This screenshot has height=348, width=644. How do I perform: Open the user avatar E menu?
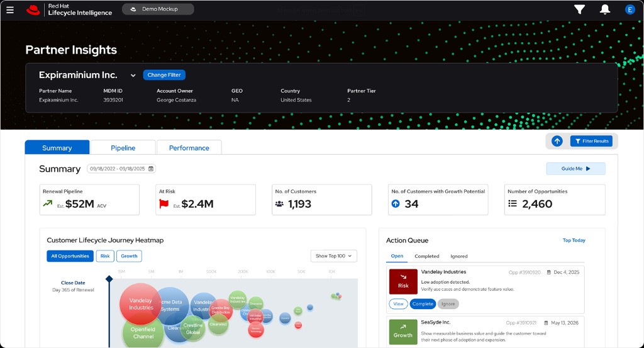click(630, 9)
